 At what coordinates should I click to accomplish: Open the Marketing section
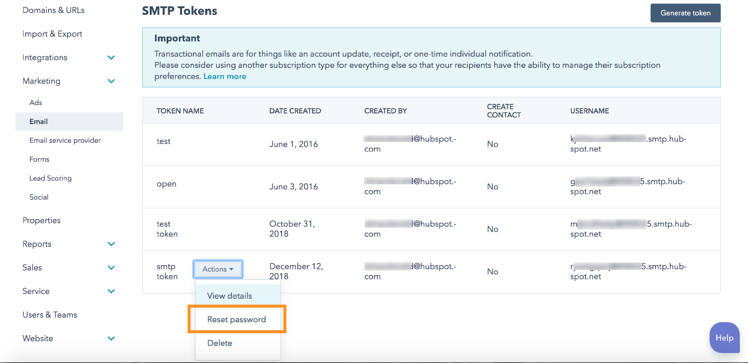click(x=42, y=81)
